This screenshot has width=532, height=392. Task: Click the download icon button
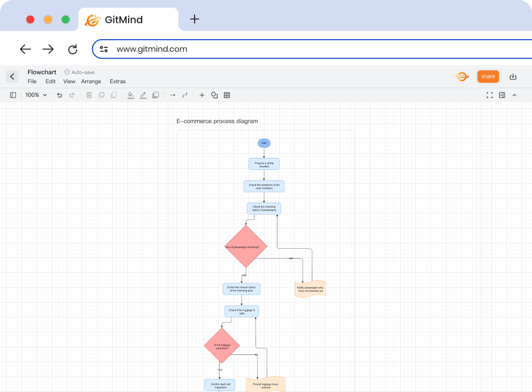(x=512, y=76)
